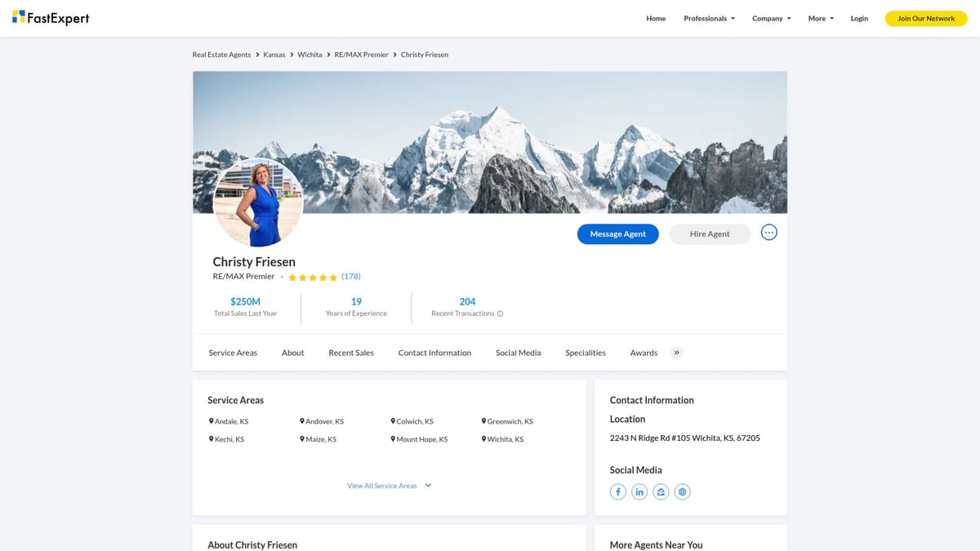Open the Zillow profile icon
This screenshot has height=551, width=980.
[x=661, y=491]
